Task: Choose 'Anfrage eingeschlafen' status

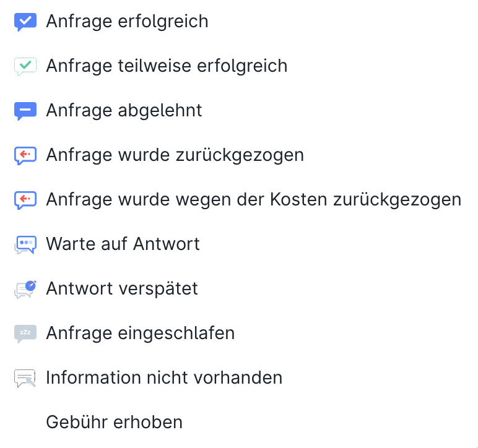Action: coord(140,333)
